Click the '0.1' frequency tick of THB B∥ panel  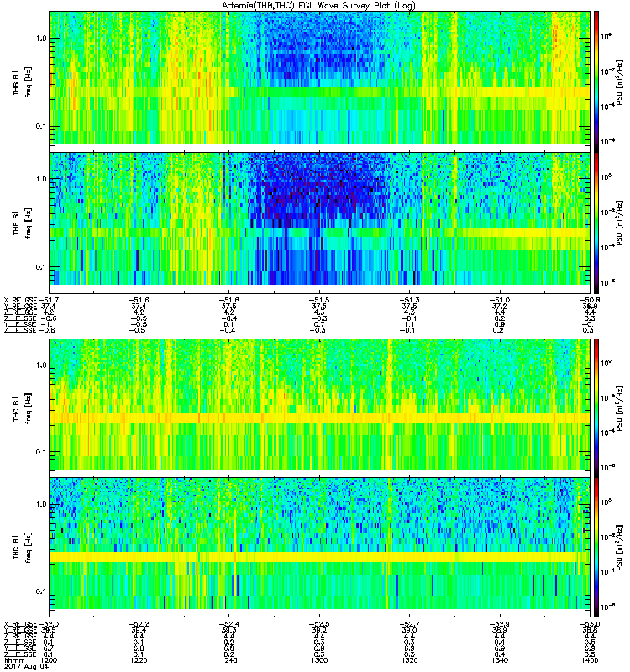[41, 267]
